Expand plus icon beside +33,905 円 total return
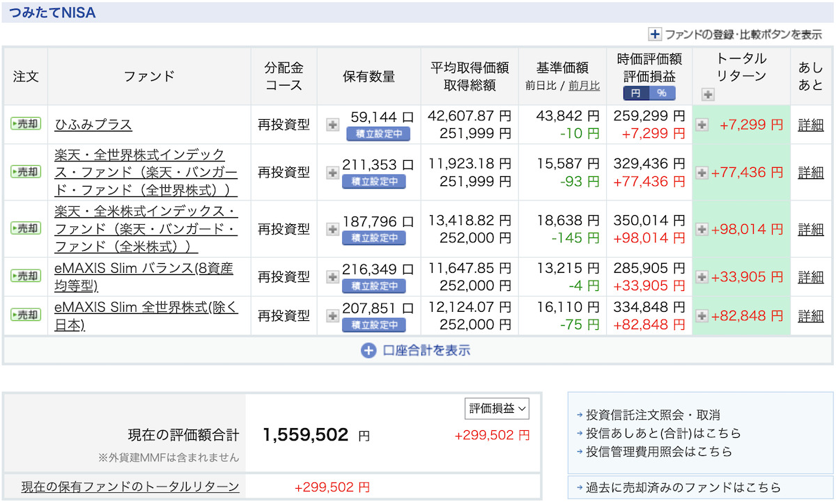836x504 pixels. click(x=702, y=276)
